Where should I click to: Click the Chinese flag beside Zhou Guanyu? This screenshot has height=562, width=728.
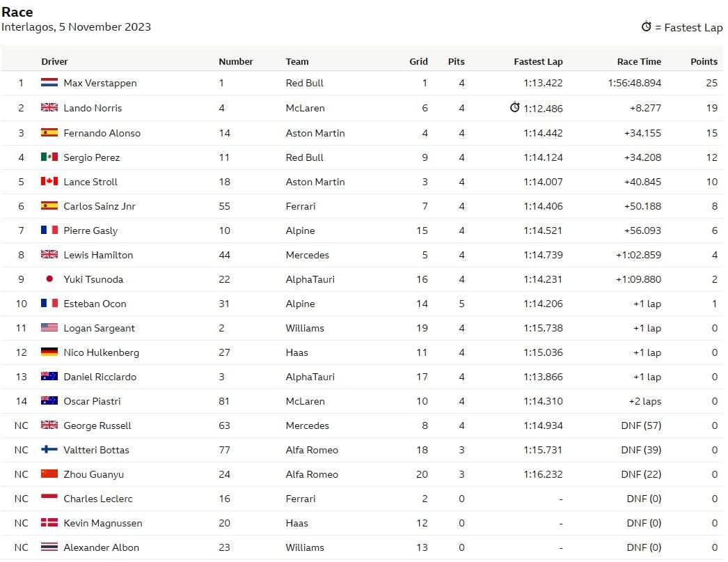(49, 474)
